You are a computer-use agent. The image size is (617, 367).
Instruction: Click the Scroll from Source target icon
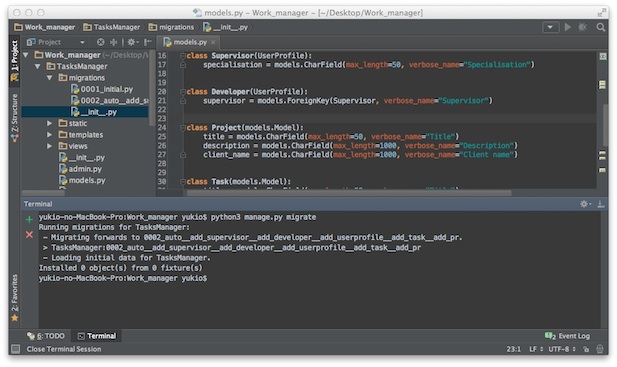pos(101,42)
